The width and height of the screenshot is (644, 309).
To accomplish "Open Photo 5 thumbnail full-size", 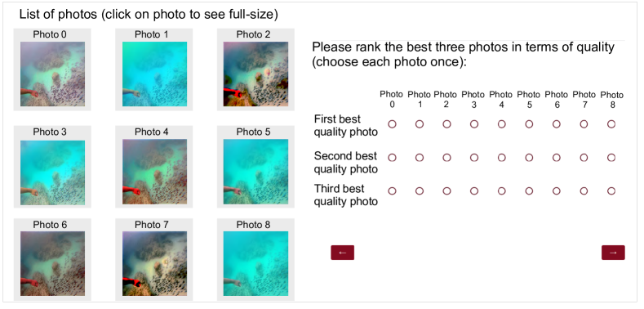I will [255, 172].
